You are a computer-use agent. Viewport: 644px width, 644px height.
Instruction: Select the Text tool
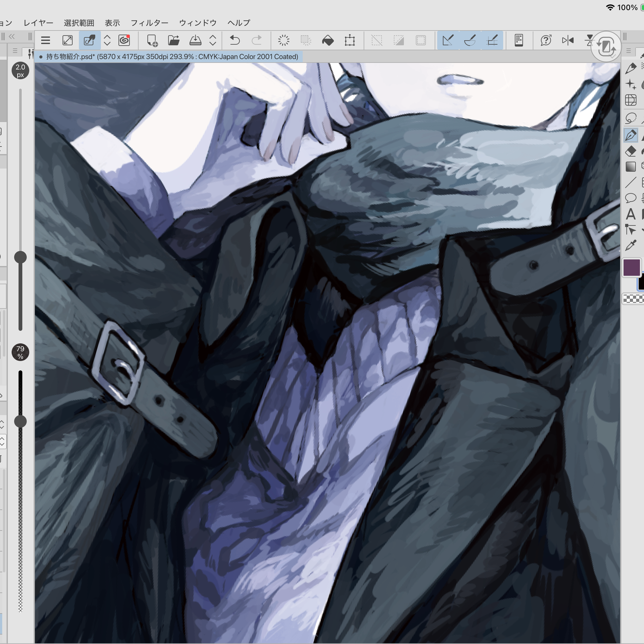(x=630, y=214)
